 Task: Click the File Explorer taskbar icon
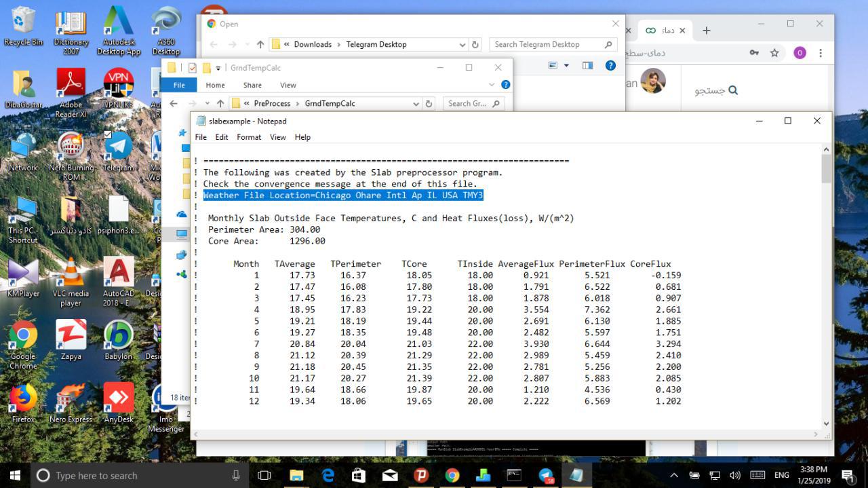[296, 475]
